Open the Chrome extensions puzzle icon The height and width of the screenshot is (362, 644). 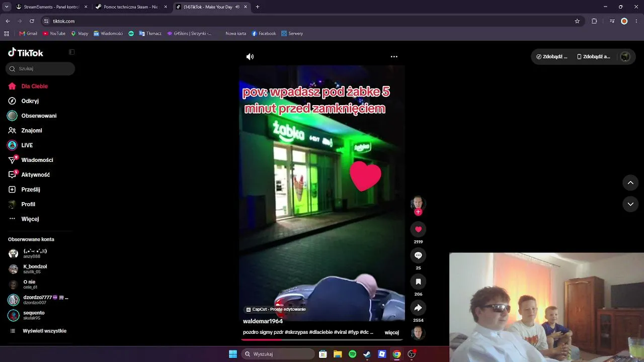594,21
